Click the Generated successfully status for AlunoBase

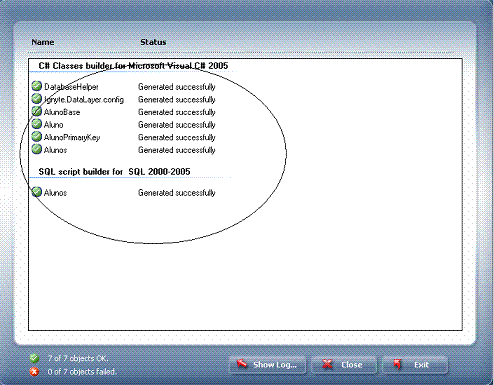click(177, 112)
